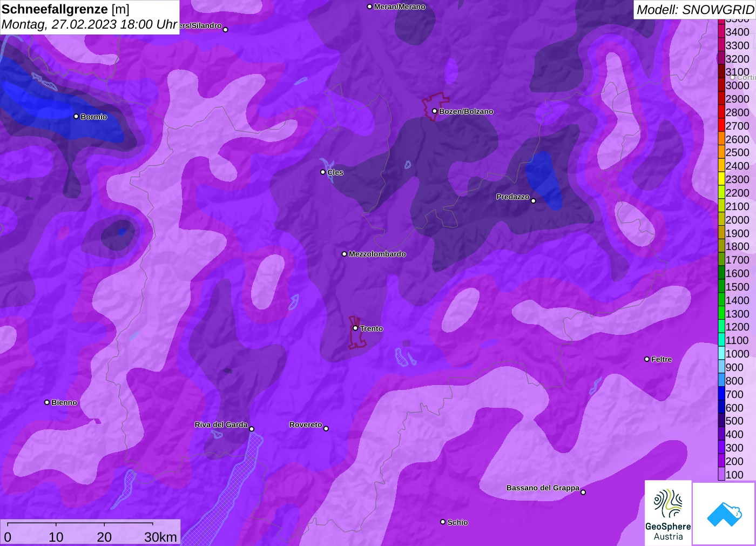Click the "Modell: SNOWGRID" label
756x546 pixels.
point(695,10)
